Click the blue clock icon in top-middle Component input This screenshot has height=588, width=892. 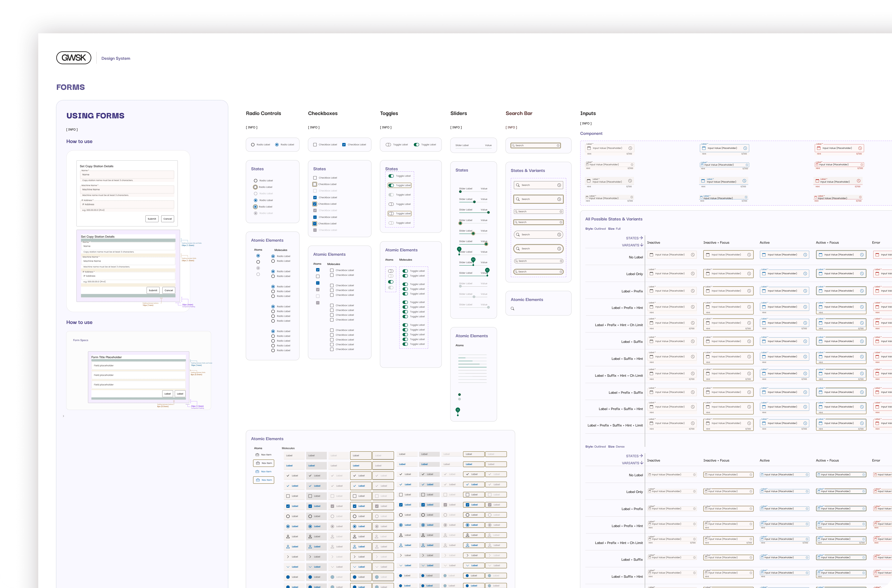coord(745,148)
